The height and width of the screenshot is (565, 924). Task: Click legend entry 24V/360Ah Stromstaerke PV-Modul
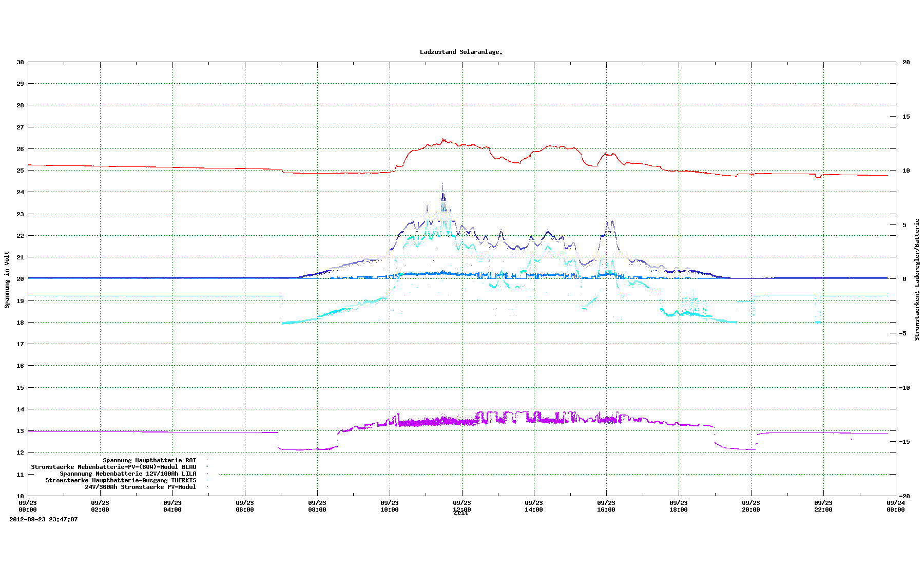click(x=140, y=487)
